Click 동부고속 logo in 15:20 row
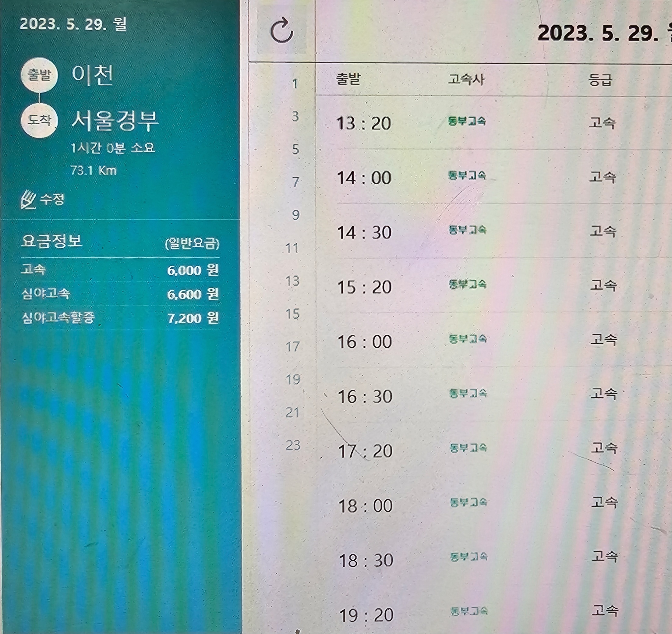Viewport: 672px width, 634px height. pyautogui.click(x=468, y=284)
